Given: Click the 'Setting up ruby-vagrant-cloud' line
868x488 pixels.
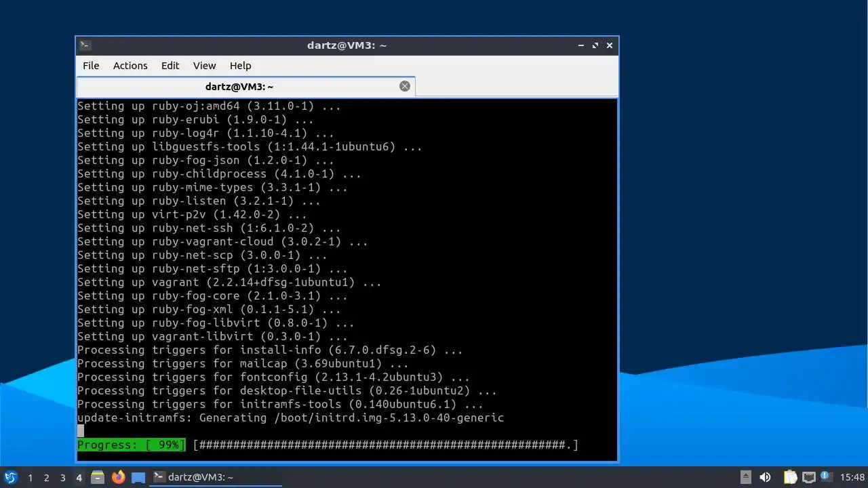Looking at the screenshot, I should tap(222, 241).
